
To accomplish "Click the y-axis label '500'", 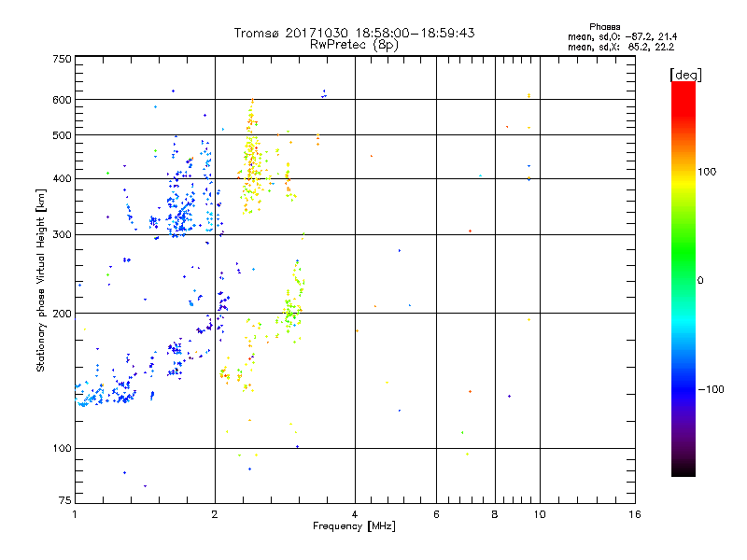I will (x=62, y=135).
